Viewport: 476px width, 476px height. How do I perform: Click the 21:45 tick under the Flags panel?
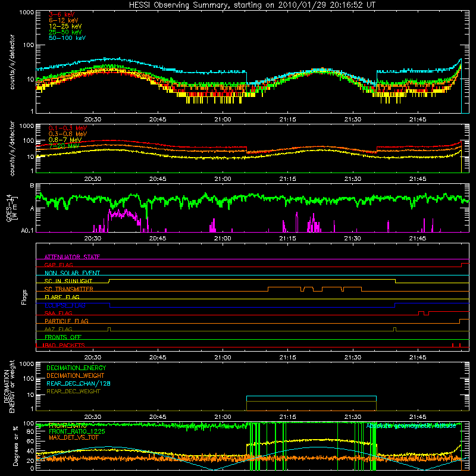tap(418, 358)
